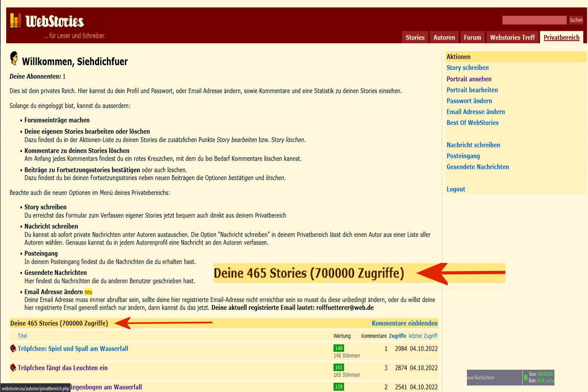Click the red book icon for Tröpfchen: Spiel und Spaß
Image resolution: width=588 pixels, height=392 pixels.
(13, 348)
